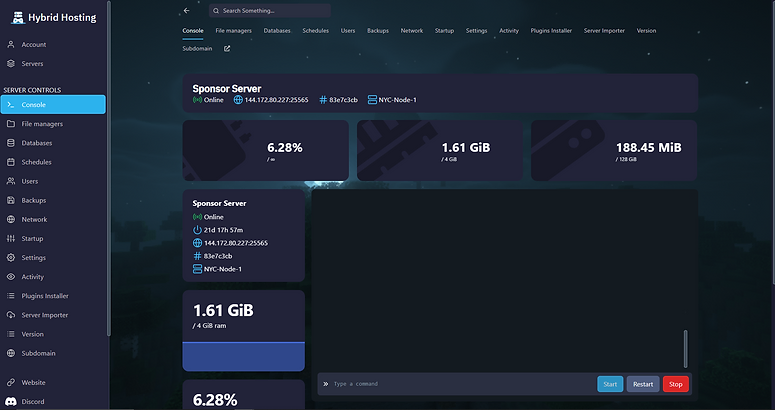Image resolution: width=775 pixels, height=410 pixels.
Task: Click the Start server button
Action: (x=610, y=384)
